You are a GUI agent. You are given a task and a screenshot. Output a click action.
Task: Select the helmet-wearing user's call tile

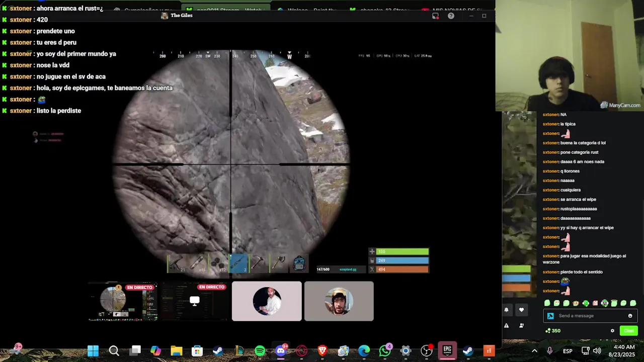coord(339,301)
